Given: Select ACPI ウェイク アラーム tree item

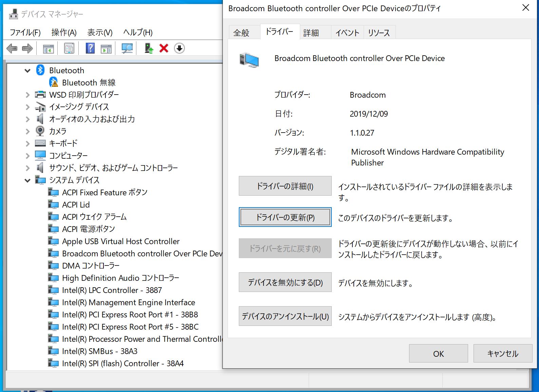Looking at the screenshot, I should pos(94,217).
